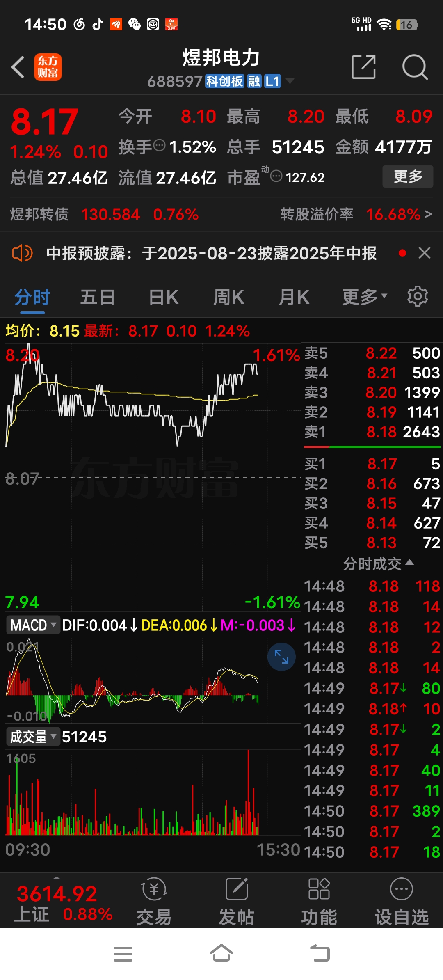Tap the buy-sell ratio bar
Screen dimensions: 443x980
coord(372,446)
